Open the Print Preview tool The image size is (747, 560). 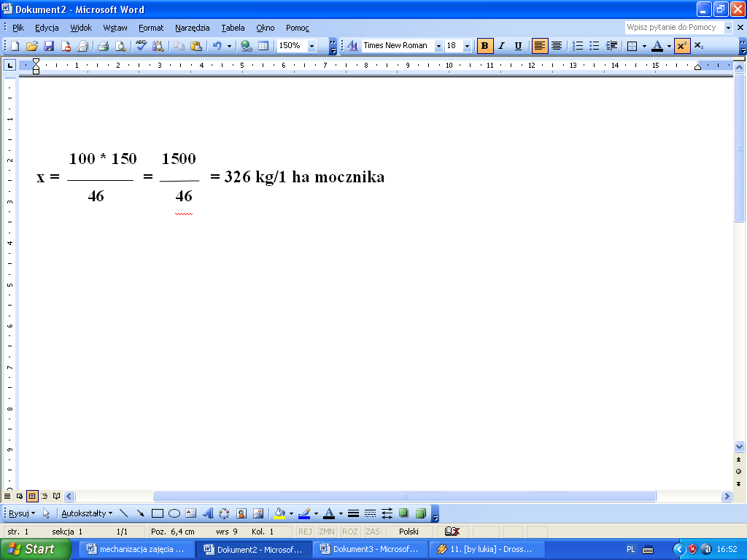point(120,46)
